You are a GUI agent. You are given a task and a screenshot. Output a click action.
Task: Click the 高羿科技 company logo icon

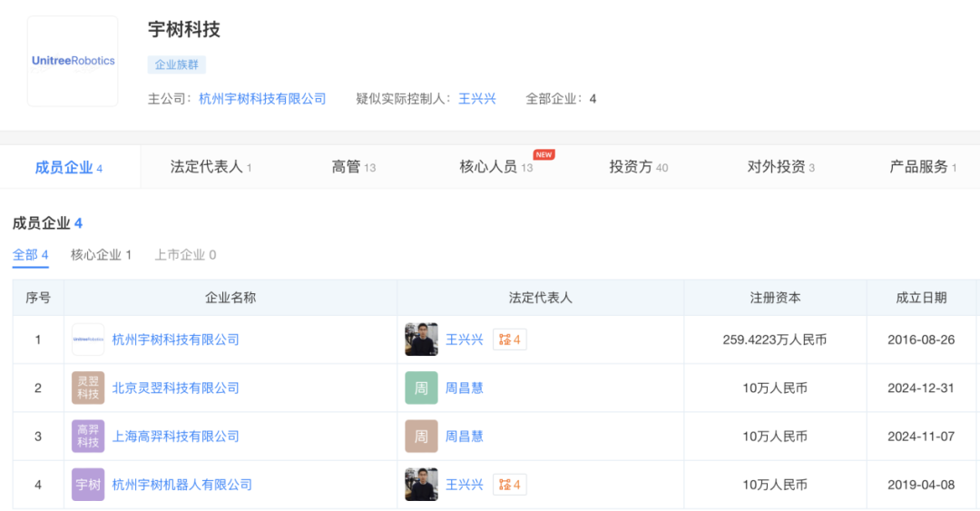pos(88,437)
